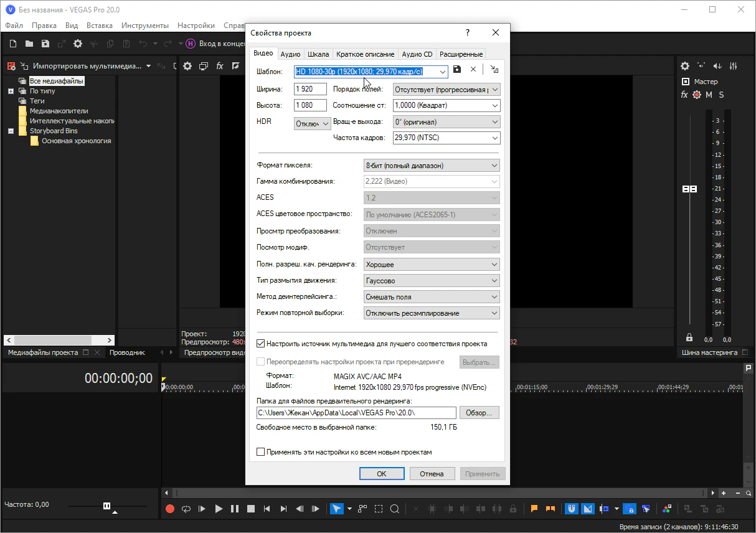Click the save template floppy disk icon
Image resolution: width=756 pixels, height=533 pixels.
pyautogui.click(x=457, y=70)
